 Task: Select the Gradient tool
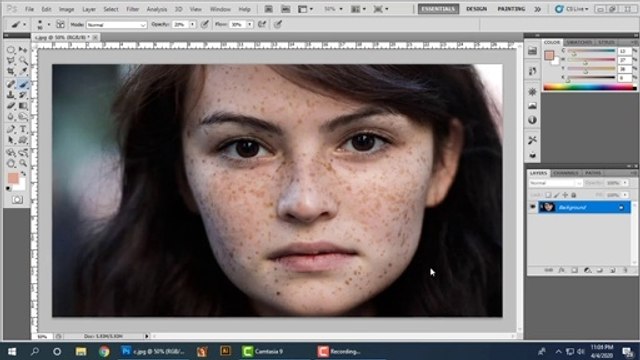click(x=23, y=106)
